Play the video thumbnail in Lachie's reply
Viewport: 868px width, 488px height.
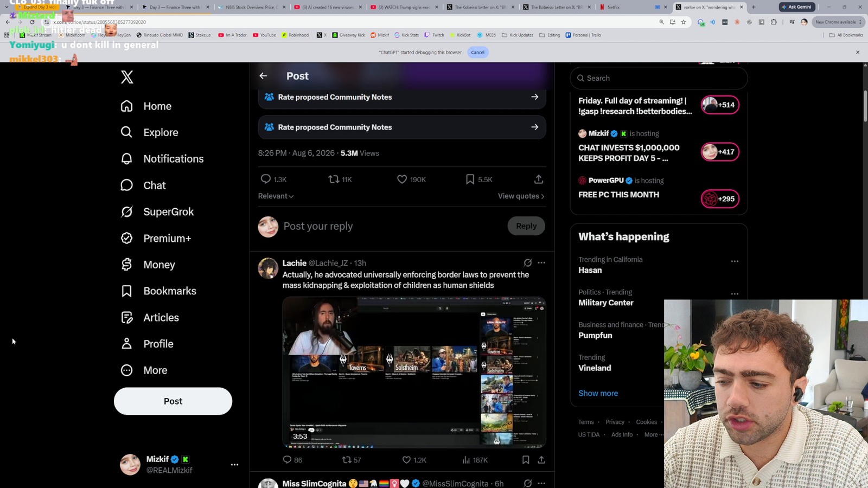point(414,372)
